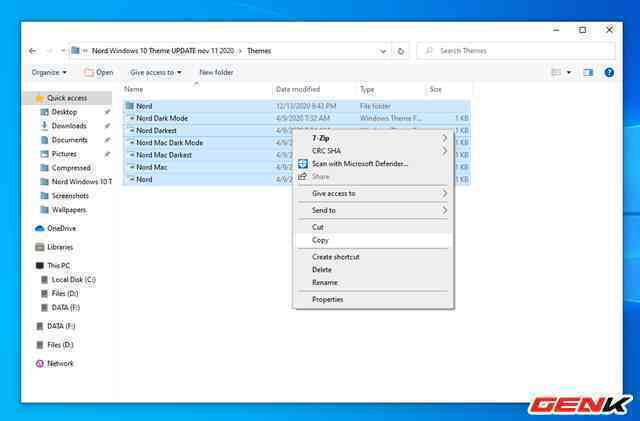Open Files (D:) under This PC
Image resolution: width=640 pixels, height=421 pixels.
click(64, 294)
